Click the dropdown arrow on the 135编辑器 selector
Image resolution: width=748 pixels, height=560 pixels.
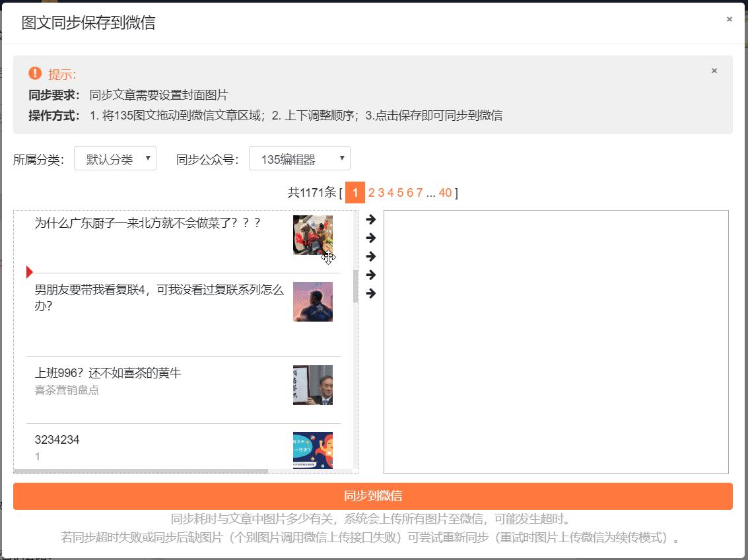tap(341, 158)
